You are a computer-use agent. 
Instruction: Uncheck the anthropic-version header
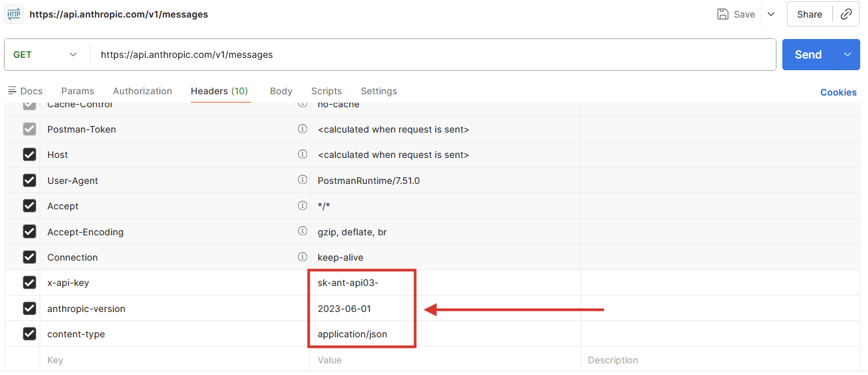click(x=29, y=308)
